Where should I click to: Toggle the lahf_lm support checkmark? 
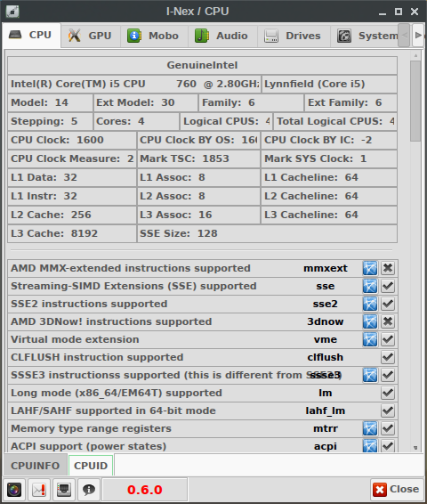[x=388, y=411]
